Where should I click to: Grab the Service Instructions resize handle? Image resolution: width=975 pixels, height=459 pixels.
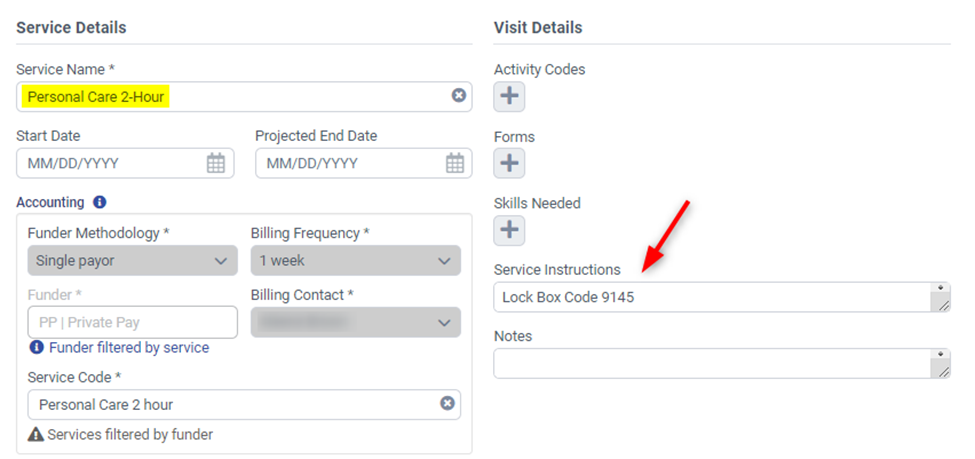[x=941, y=305]
